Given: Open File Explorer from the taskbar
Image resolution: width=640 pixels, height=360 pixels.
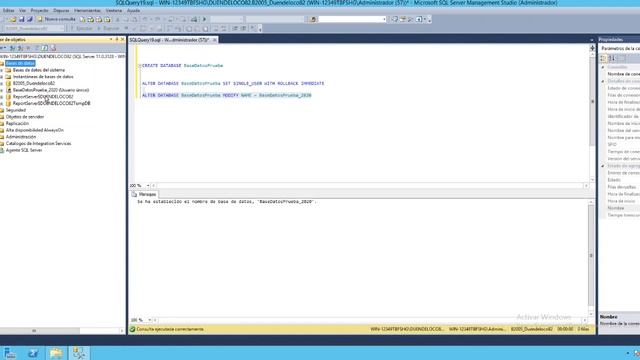Looking at the screenshot, I should point(56,353).
